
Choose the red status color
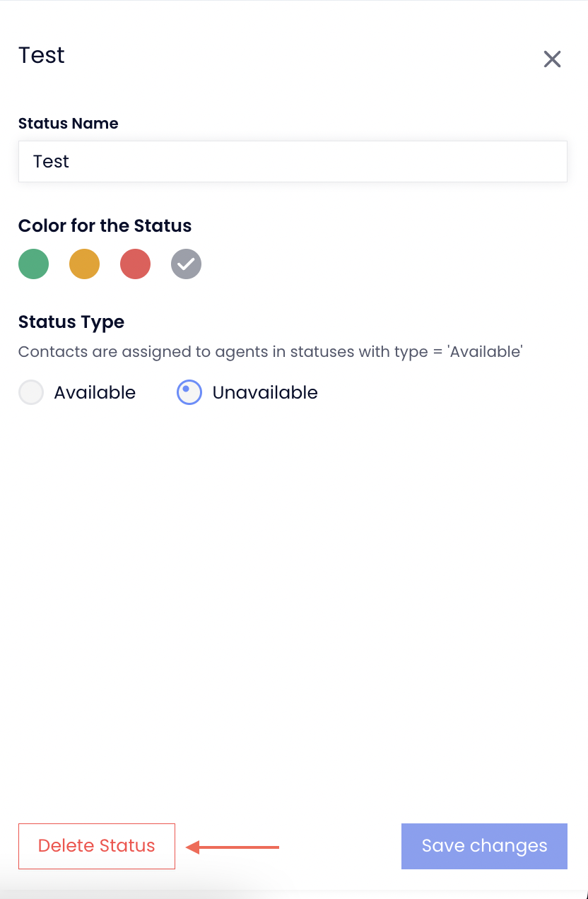tap(136, 264)
